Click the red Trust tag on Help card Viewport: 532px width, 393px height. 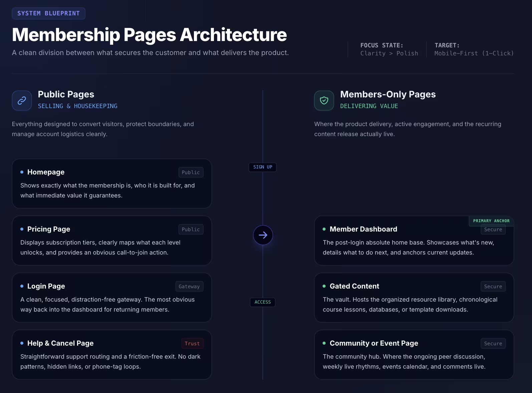click(x=192, y=344)
